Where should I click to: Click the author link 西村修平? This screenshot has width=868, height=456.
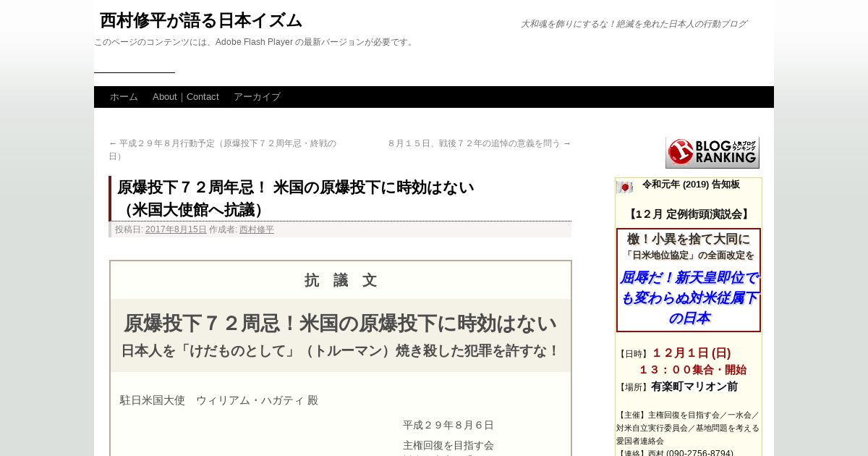pos(257,229)
